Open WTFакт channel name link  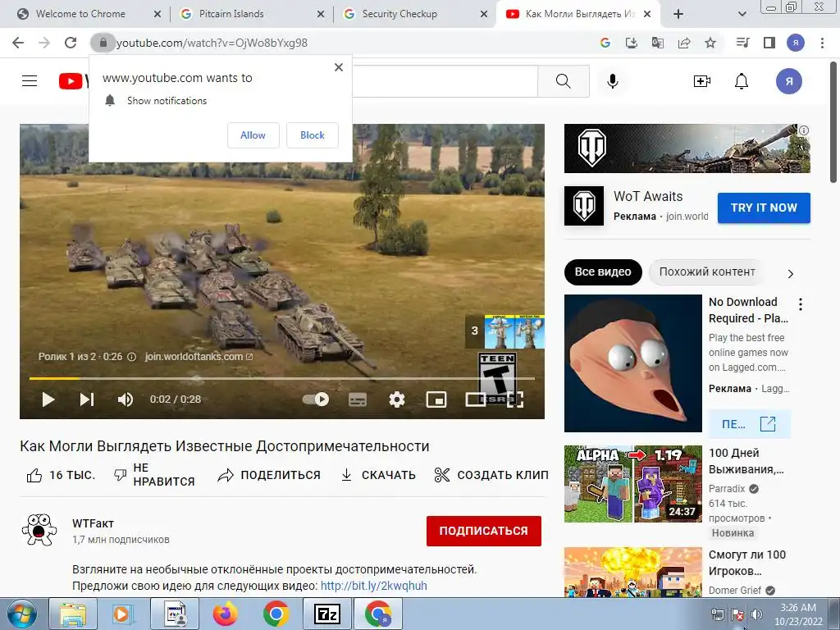(94, 523)
